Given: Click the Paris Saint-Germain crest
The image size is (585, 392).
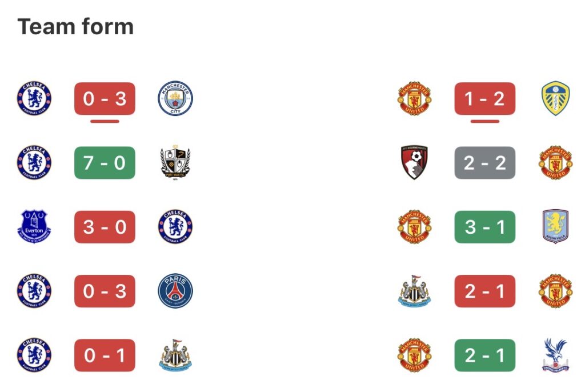Looking at the screenshot, I should pos(175,291).
